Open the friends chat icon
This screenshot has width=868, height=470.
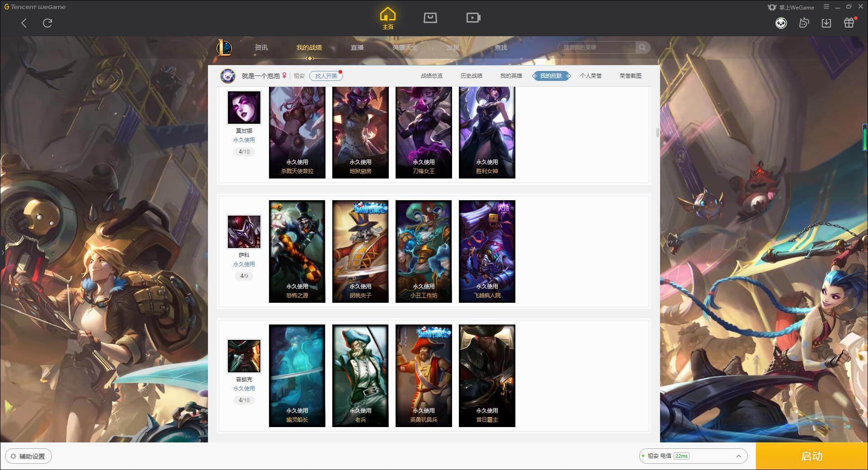click(x=804, y=23)
